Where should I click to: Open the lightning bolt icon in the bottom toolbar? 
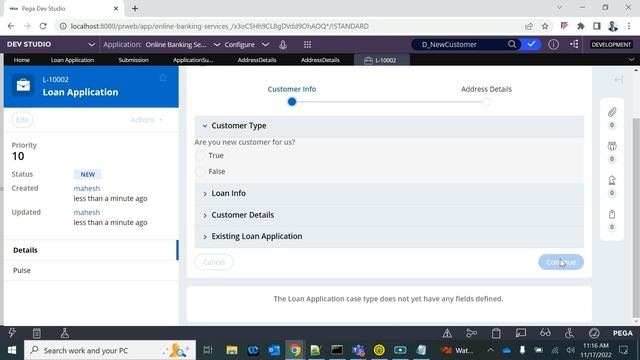(x=12, y=333)
